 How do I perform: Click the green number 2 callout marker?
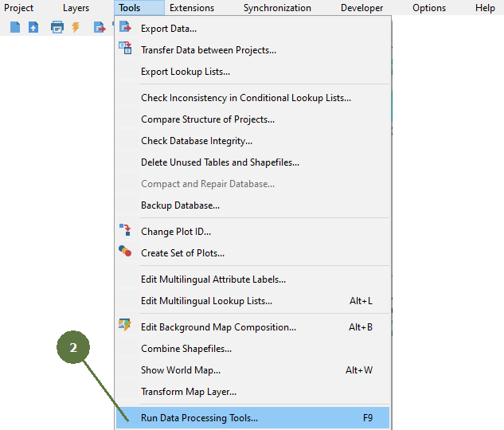73,349
